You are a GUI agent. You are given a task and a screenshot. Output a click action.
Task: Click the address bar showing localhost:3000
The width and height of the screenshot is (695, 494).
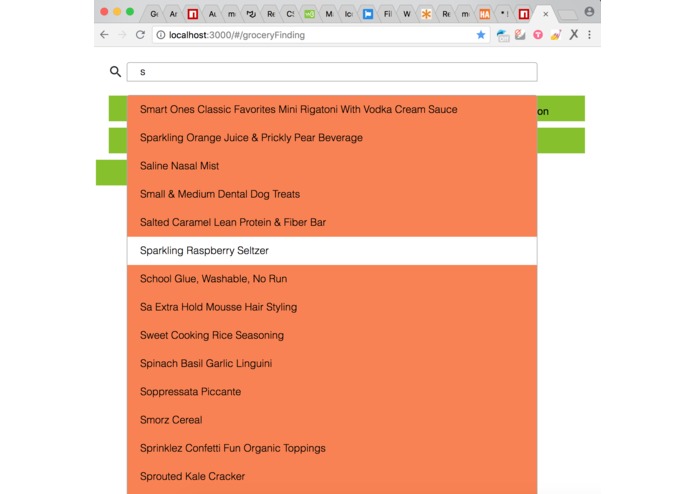[321, 35]
